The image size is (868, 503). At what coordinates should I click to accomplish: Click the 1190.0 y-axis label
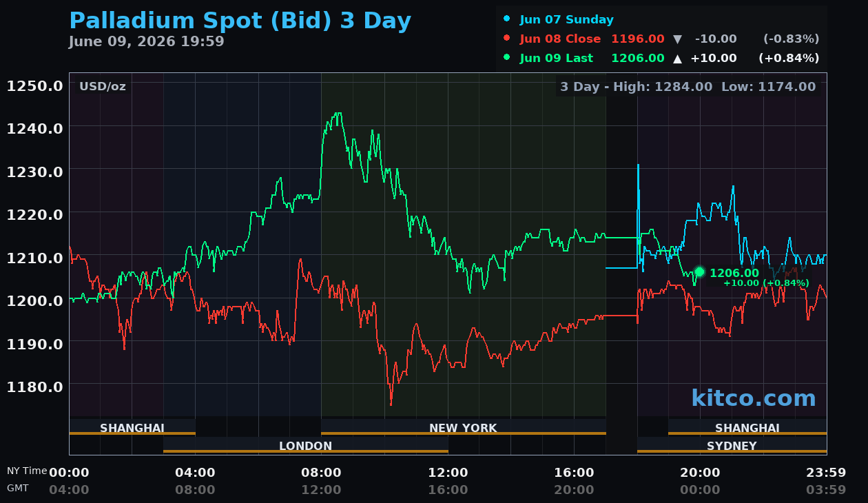pyautogui.click(x=35, y=343)
